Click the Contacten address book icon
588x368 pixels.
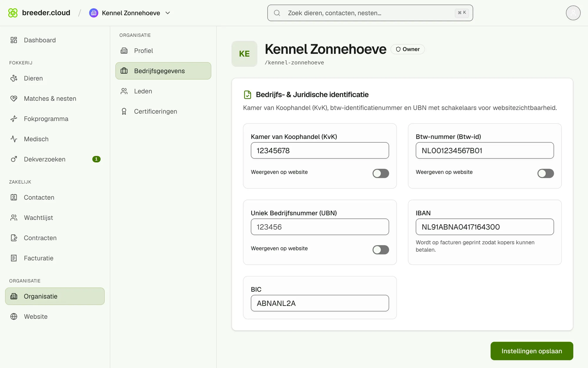[x=14, y=198]
